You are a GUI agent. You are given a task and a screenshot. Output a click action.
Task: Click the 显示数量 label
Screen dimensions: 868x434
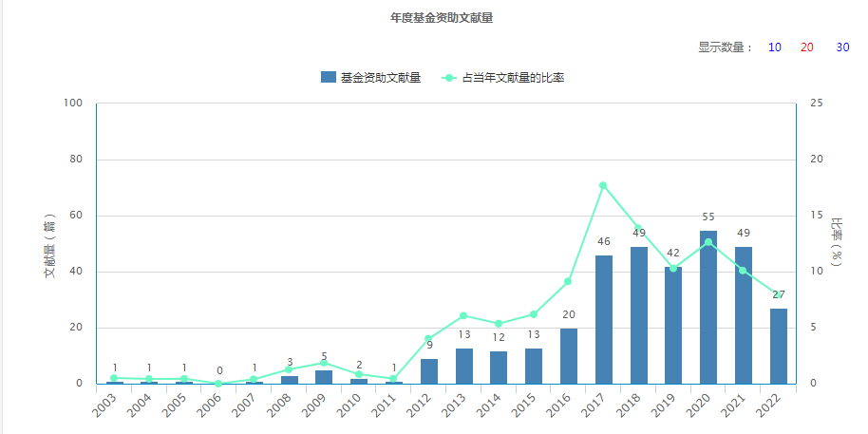click(726, 47)
